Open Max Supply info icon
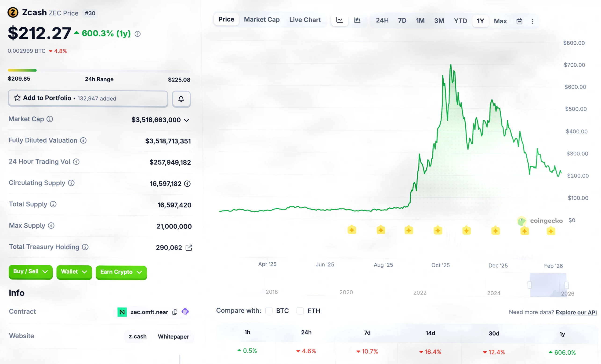Image resolution: width=601 pixels, height=364 pixels. point(51,226)
